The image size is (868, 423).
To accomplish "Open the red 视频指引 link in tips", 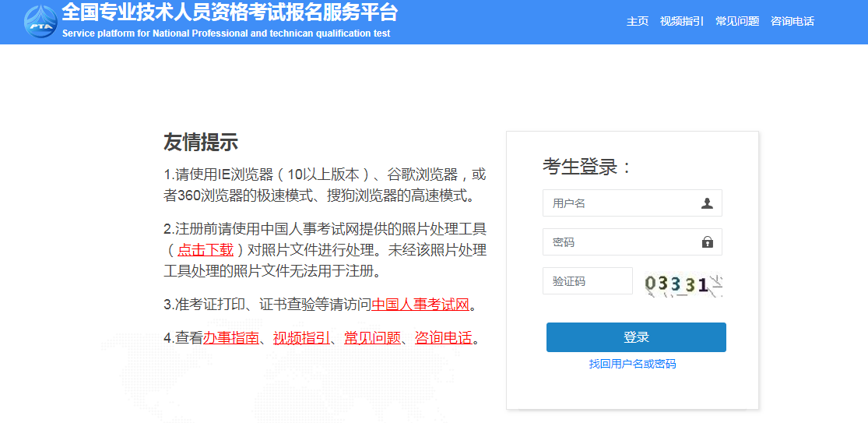I will pos(301,338).
